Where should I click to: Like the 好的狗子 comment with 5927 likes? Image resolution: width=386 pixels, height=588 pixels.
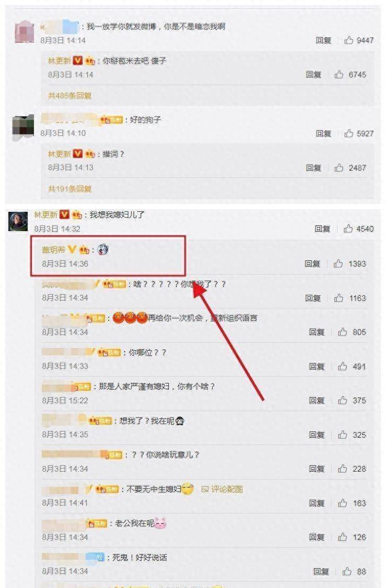pyautogui.click(x=349, y=133)
